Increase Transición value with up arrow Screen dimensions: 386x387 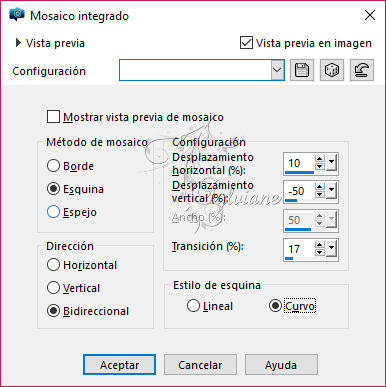click(320, 245)
